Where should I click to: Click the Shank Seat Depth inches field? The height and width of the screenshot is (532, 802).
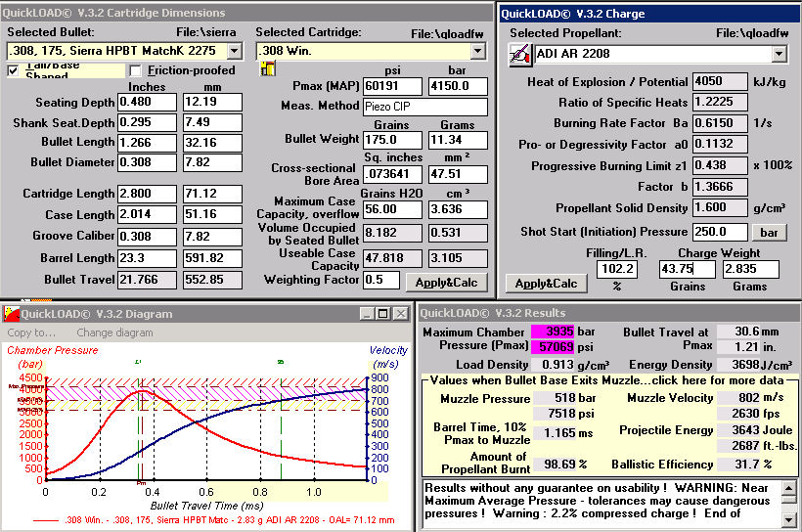click(x=148, y=122)
